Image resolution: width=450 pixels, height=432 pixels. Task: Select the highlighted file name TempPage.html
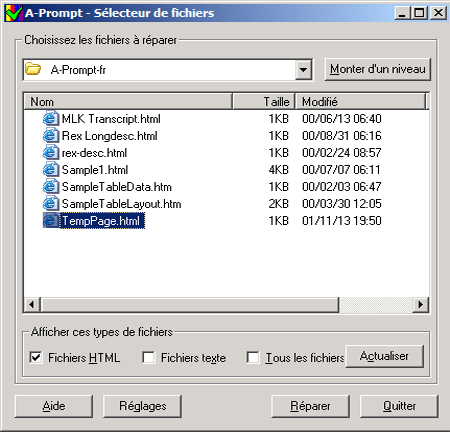(102, 221)
